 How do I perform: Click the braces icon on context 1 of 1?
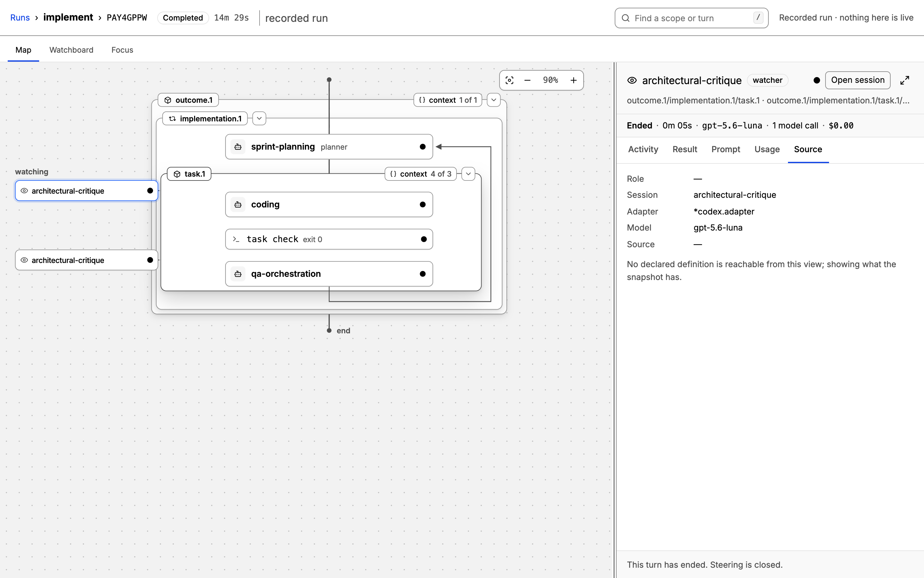point(422,100)
